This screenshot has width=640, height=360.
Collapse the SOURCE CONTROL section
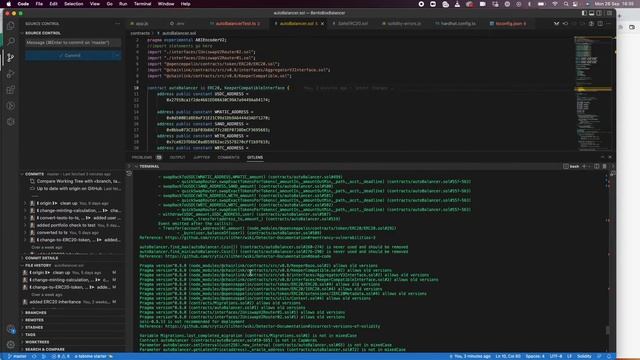pyautogui.click(x=42, y=33)
